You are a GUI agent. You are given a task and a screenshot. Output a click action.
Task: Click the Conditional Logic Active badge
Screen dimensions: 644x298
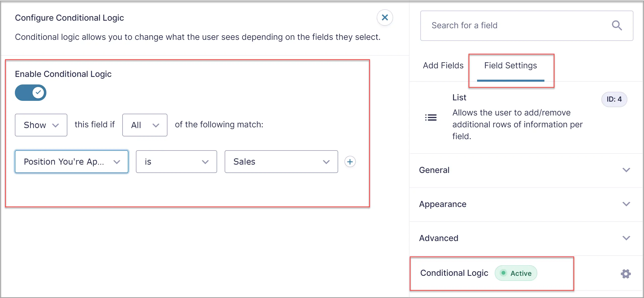click(x=516, y=273)
